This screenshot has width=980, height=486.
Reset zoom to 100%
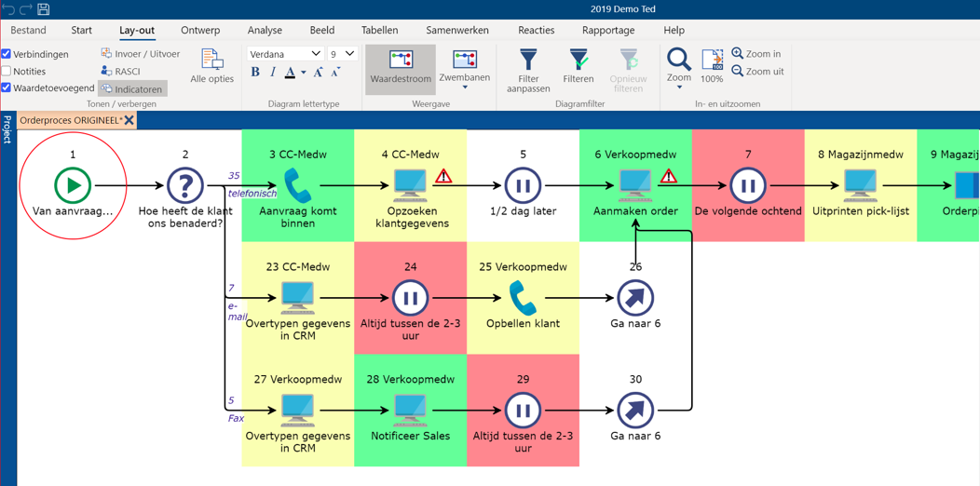tap(712, 67)
